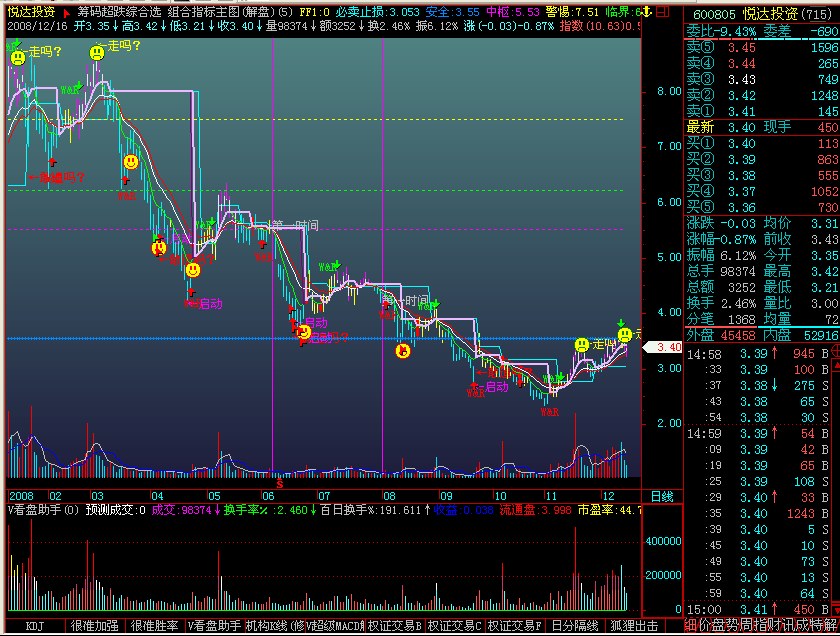
Task: Click the 03 month marker on time axis
Action: (97, 496)
